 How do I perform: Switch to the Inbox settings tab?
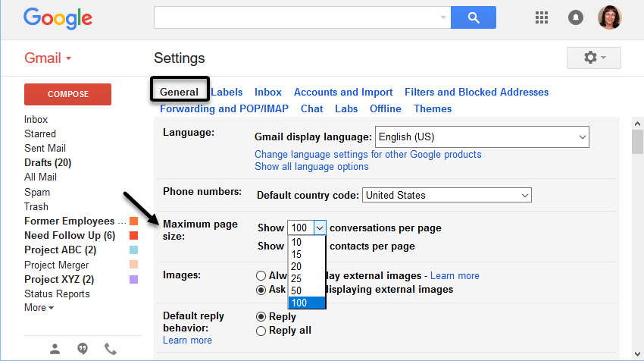coord(267,92)
